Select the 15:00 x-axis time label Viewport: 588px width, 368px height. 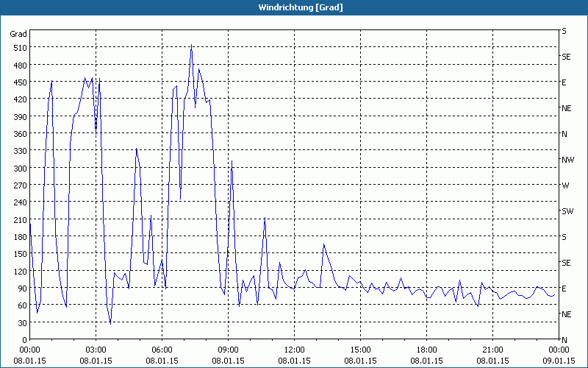click(360, 350)
